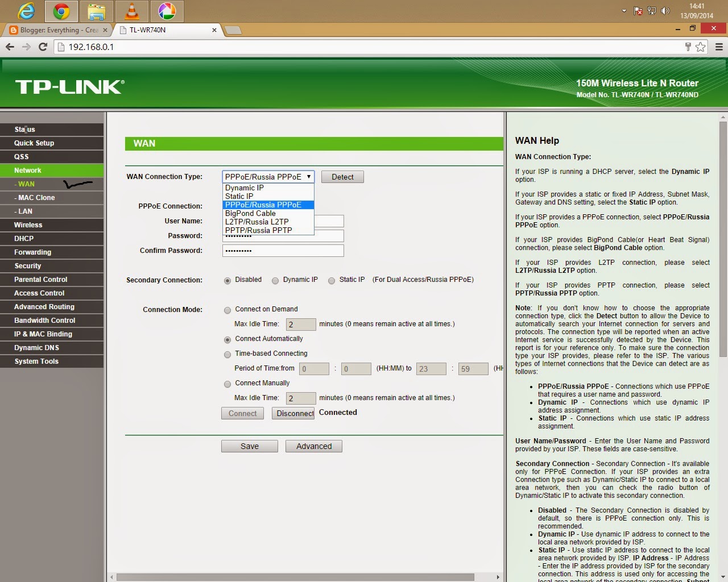Open Wireless menu
The image size is (728, 582).
coord(52,225)
